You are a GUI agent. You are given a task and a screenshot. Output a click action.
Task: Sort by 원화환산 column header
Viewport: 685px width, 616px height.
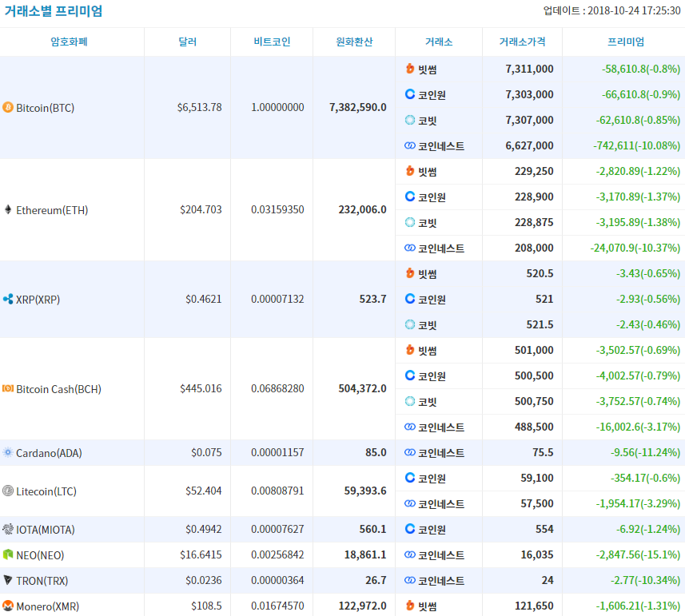tap(354, 42)
